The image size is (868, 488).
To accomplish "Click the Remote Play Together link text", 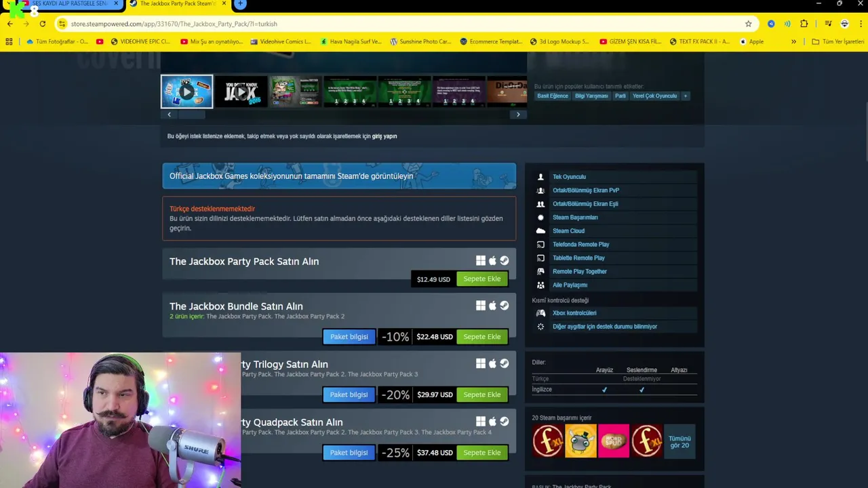I will tap(580, 272).
